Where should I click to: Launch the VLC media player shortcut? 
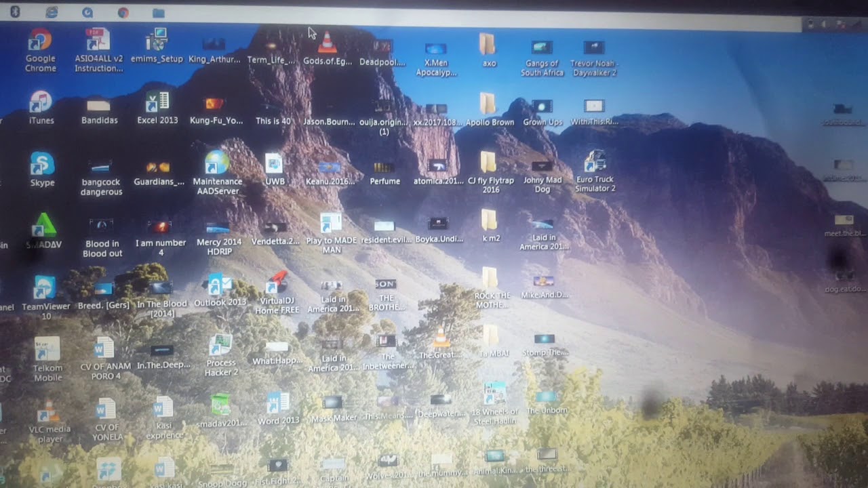tap(49, 422)
